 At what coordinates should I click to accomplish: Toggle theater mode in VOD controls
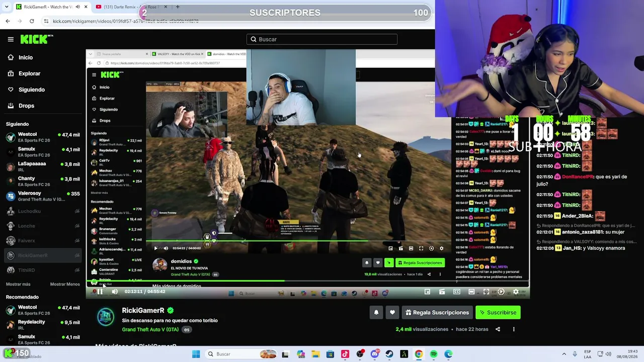coord(471,292)
